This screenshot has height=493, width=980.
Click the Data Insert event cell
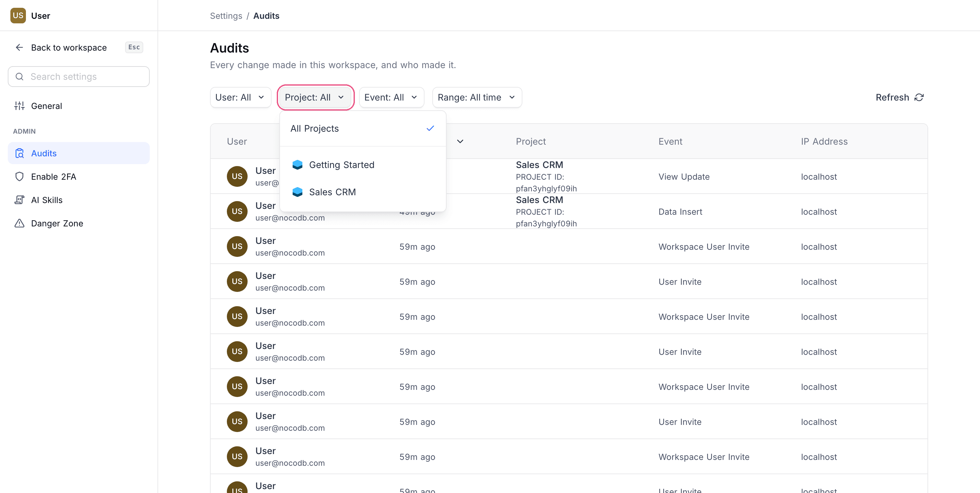tap(680, 212)
